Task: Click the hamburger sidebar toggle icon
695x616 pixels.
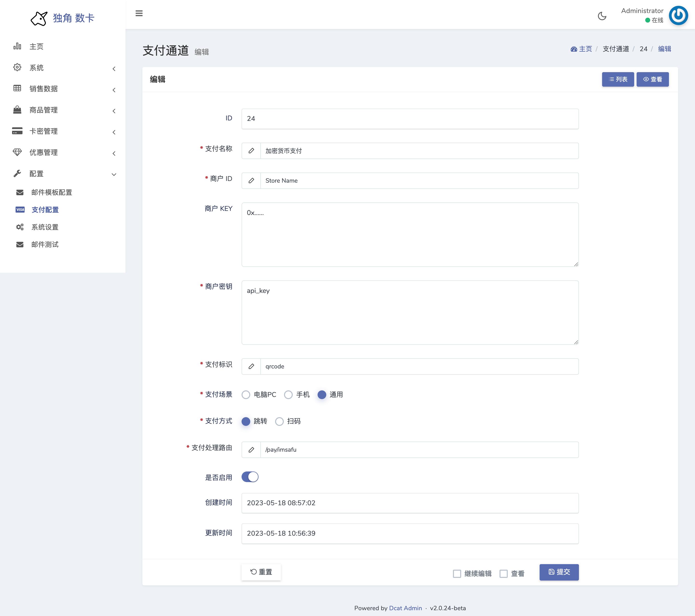Action: click(139, 14)
